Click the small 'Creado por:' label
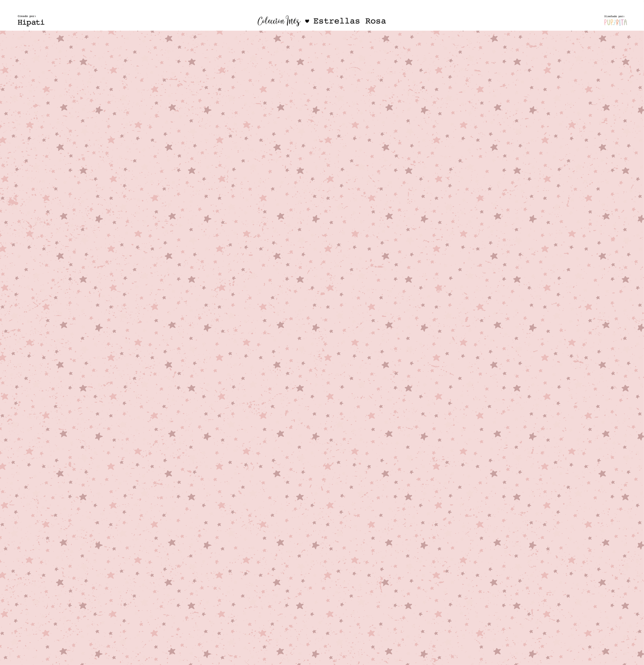 (27, 16)
